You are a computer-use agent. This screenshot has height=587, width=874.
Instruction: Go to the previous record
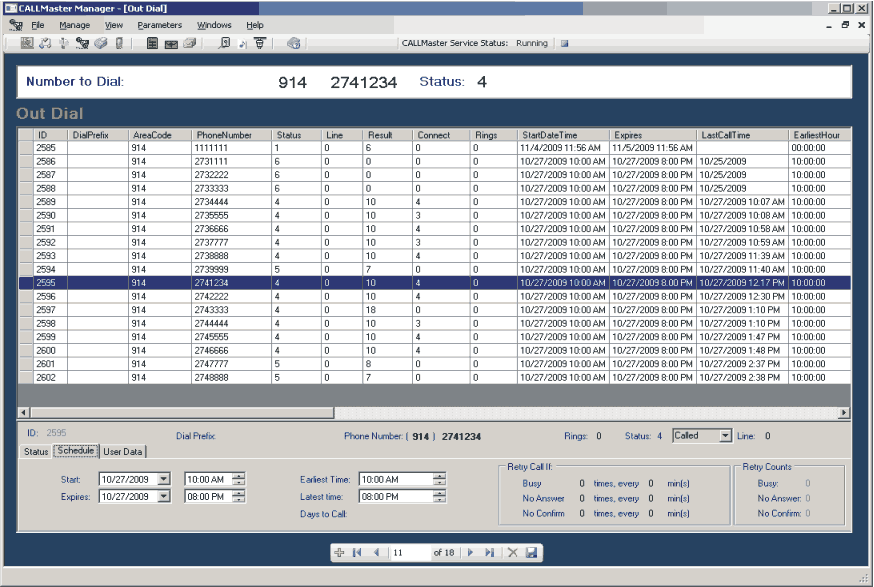tap(376, 552)
